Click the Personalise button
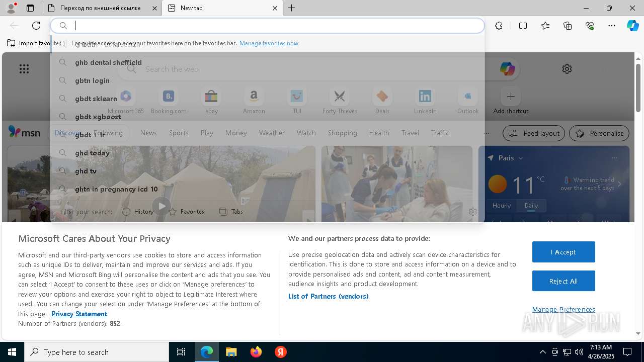The height and width of the screenshot is (362, 644). click(x=599, y=133)
